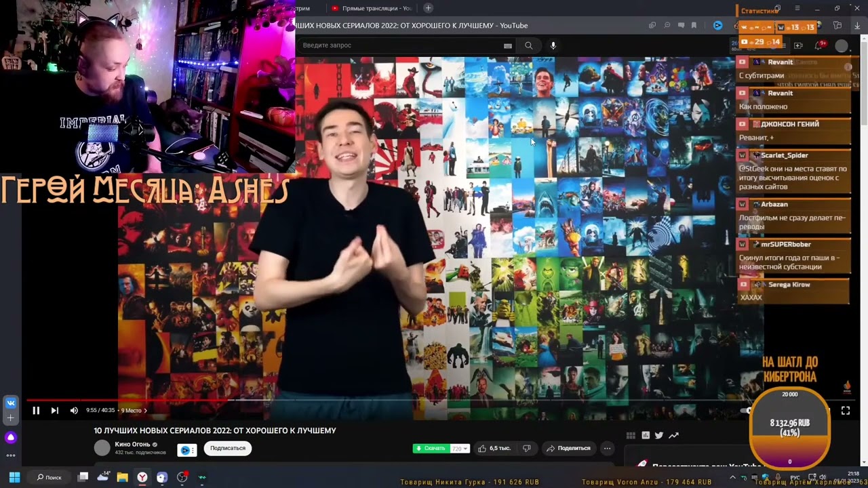Click the blue video extension icon in toolbar
The width and height of the screenshot is (868, 488).
coord(717,26)
